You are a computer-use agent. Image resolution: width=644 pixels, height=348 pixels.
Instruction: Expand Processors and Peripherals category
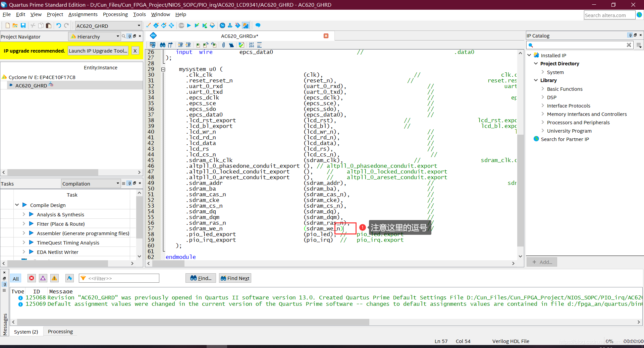pyautogui.click(x=542, y=122)
